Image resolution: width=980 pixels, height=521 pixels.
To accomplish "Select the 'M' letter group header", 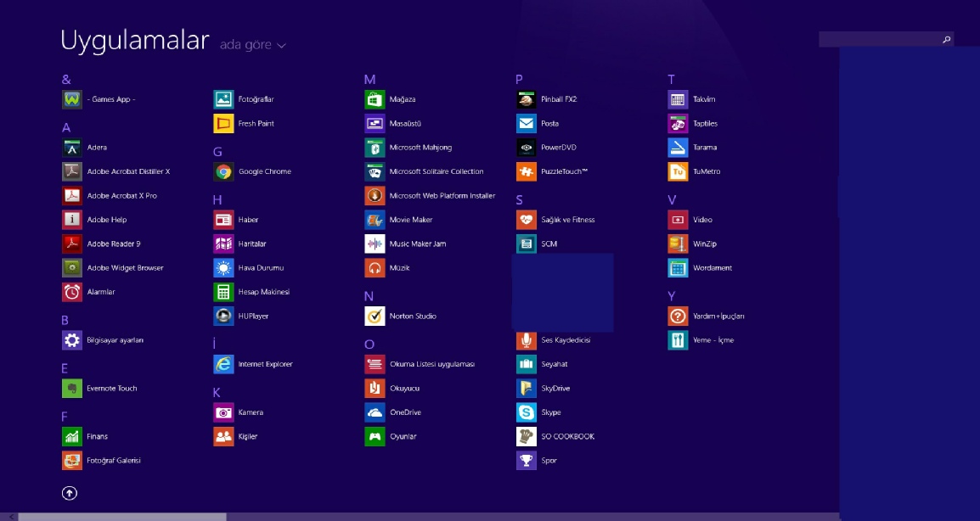I will (x=369, y=79).
